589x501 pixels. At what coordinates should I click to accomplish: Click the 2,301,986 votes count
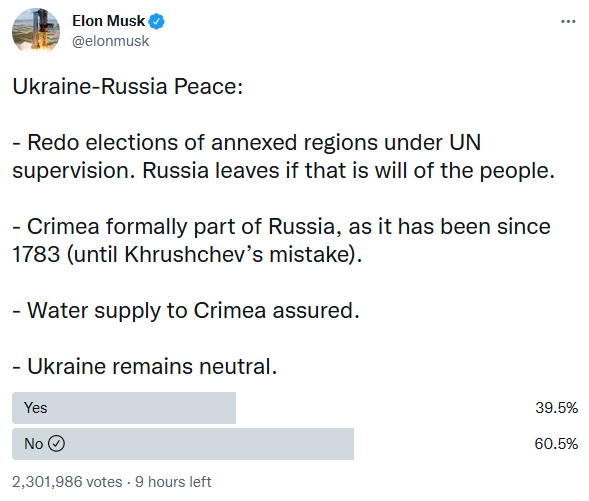(x=67, y=482)
